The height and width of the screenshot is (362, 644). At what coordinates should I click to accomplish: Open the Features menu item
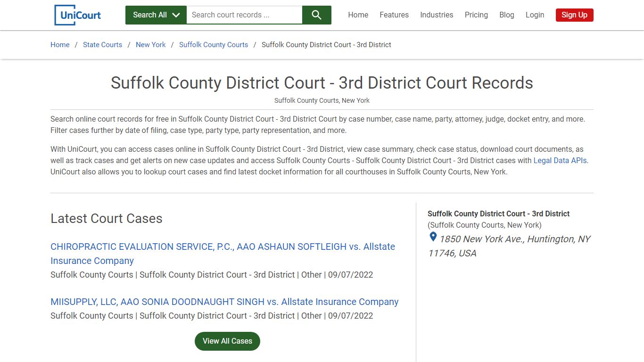click(394, 15)
